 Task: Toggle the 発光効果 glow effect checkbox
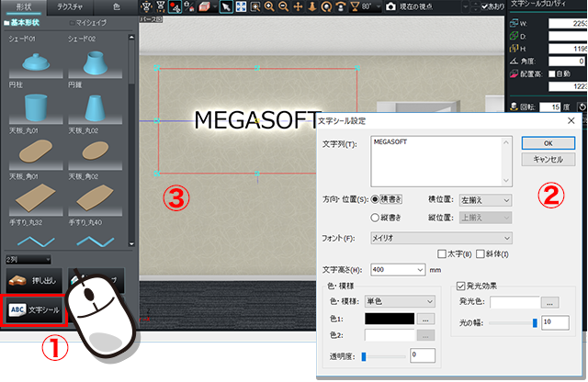(461, 286)
